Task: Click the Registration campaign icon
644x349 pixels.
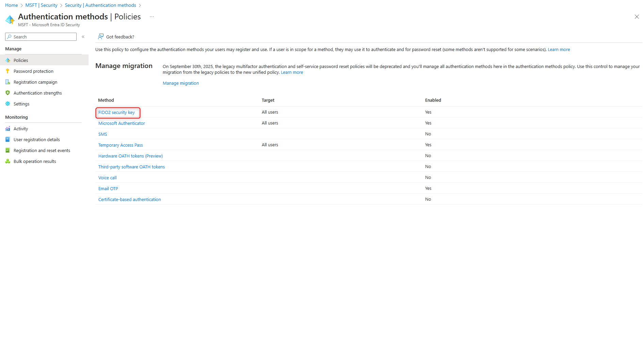Action: 8,82
